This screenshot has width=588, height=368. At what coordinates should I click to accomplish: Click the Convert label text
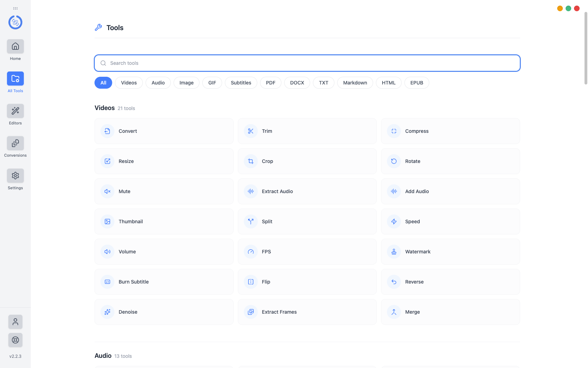128,131
